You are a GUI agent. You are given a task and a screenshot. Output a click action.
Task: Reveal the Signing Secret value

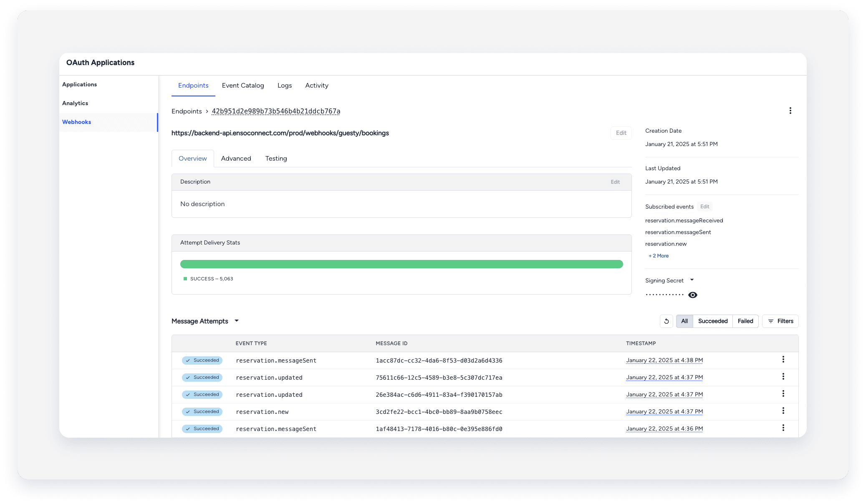coord(693,295)
